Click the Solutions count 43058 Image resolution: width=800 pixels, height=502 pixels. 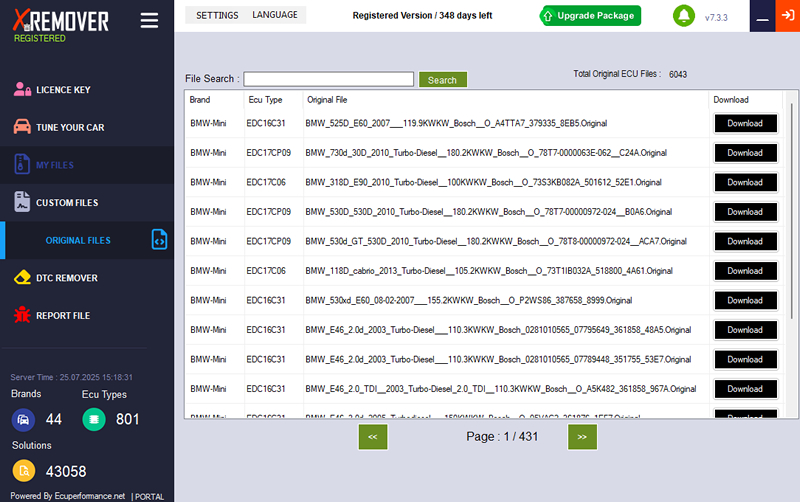(x=66, y=471)
